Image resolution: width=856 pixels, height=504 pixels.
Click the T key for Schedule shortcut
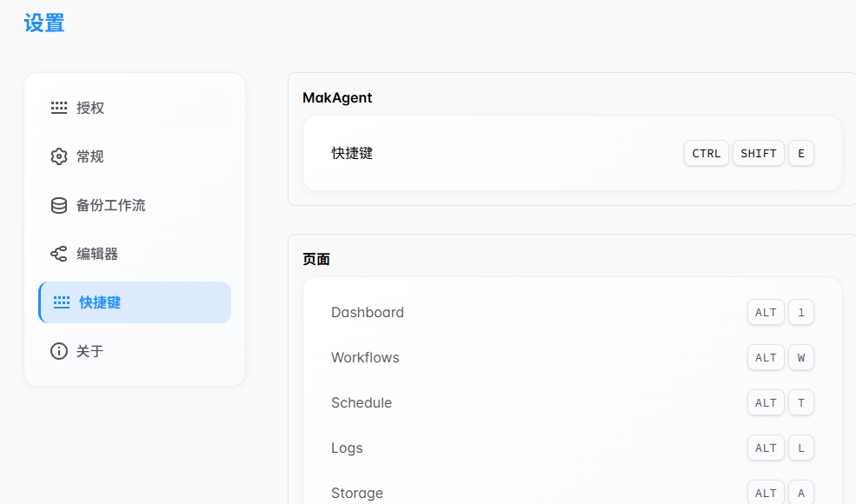tap(800, 403)
